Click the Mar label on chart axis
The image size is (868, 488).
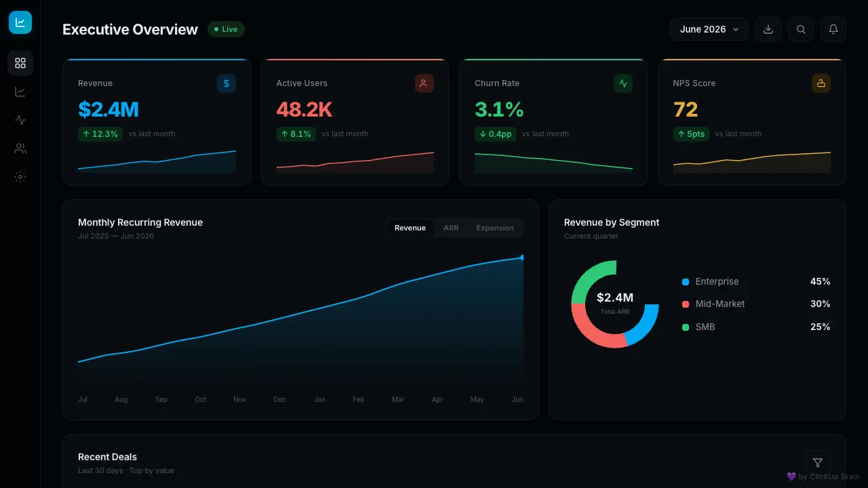pos(398,399)
